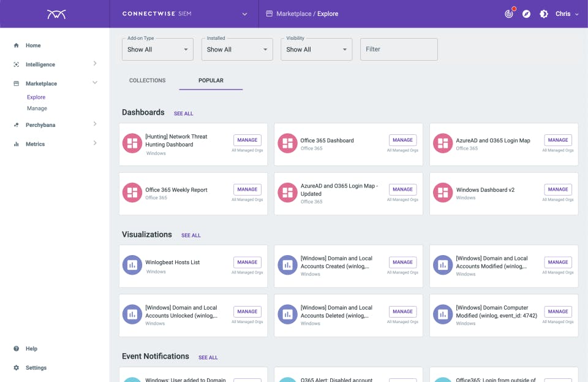Click Manage on Office 365 Weekly Report

coord(247,189)
